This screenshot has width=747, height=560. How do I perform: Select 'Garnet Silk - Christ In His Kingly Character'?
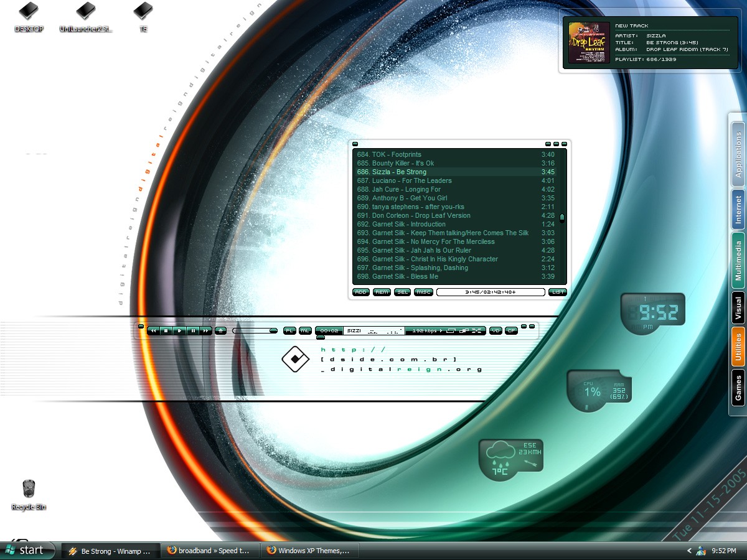(x=456, y=259)
